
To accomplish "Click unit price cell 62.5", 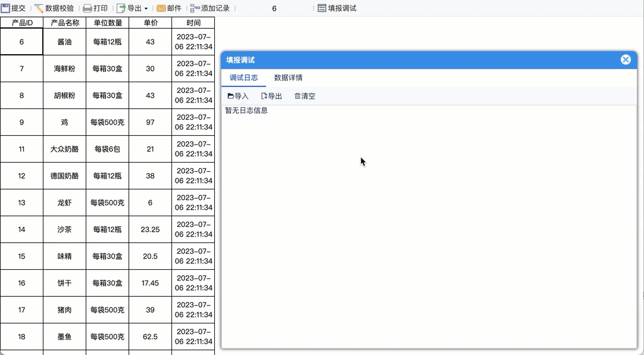I will pos(151,337).
